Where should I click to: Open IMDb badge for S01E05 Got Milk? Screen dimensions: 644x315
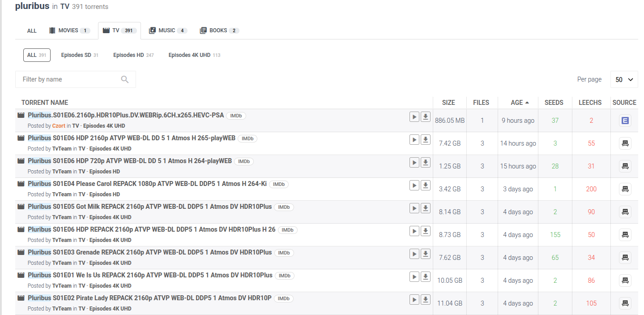[x=284, y=207]
